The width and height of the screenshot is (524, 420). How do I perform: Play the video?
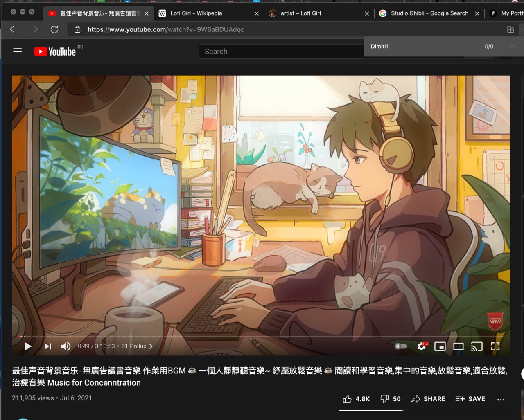click(28, 346)
